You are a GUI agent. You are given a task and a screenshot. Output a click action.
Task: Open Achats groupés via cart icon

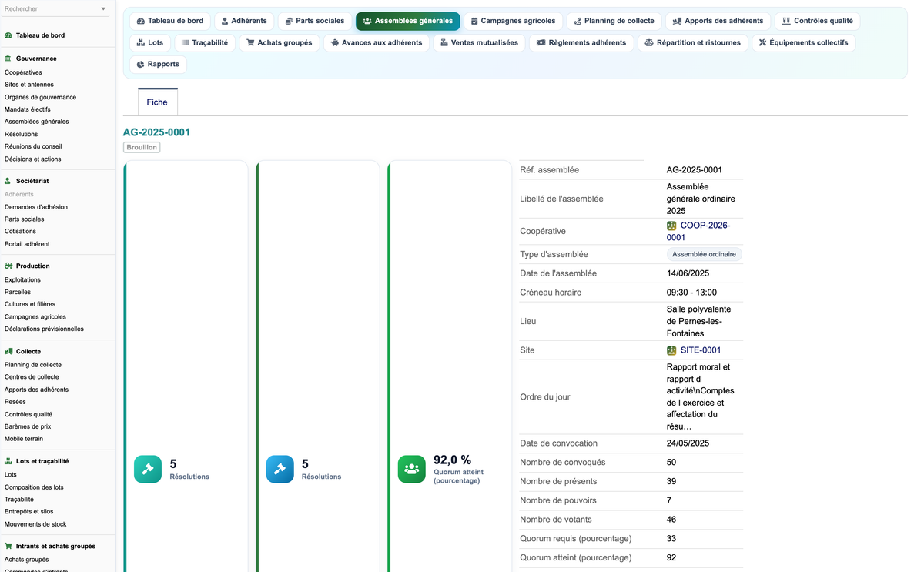point(250,42)
